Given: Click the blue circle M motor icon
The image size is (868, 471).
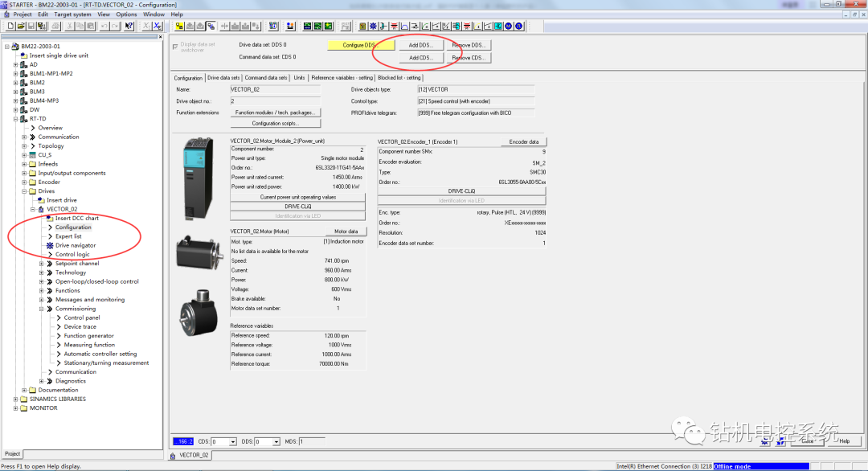Looking at the screenshot, I should [508, 26].
